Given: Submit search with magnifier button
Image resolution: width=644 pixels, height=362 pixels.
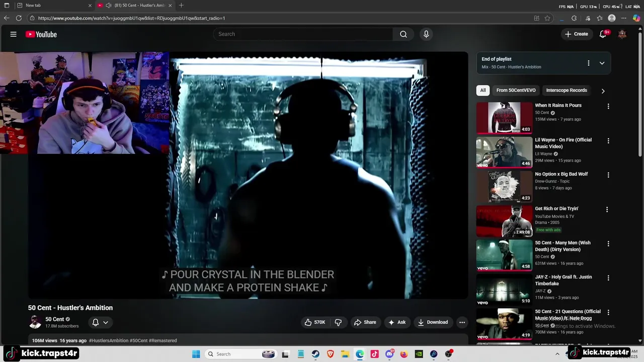Looking at the screenshot, I should [404, 34].
